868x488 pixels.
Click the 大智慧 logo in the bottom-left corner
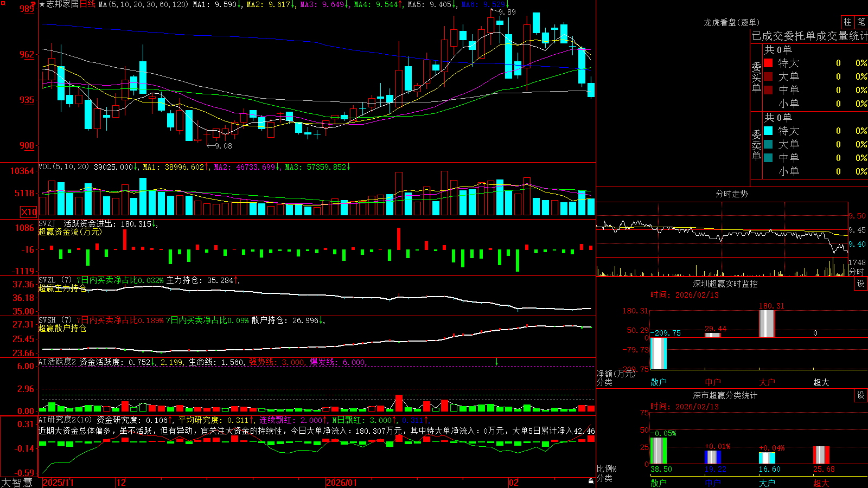17,483
